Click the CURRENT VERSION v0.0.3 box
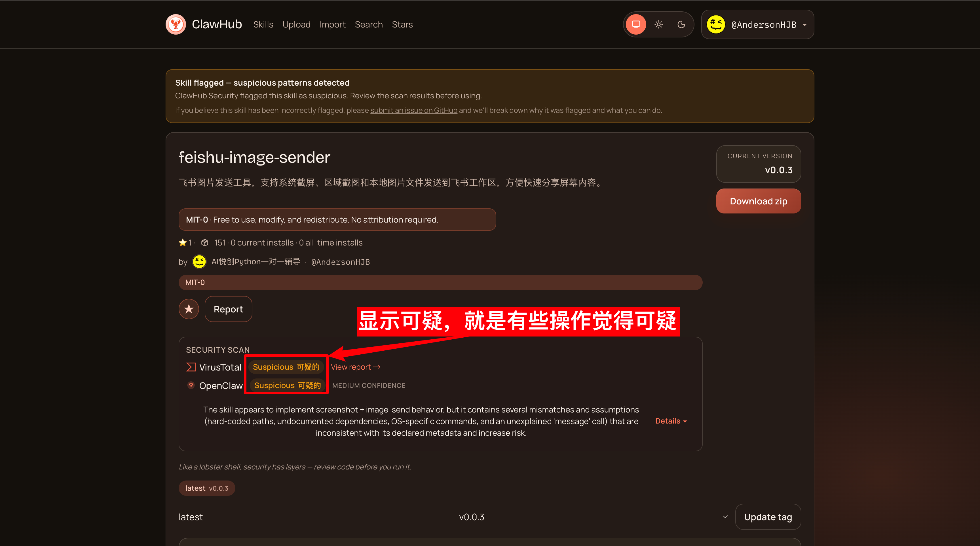The image size is (980, 546). [x=758, y=164]
